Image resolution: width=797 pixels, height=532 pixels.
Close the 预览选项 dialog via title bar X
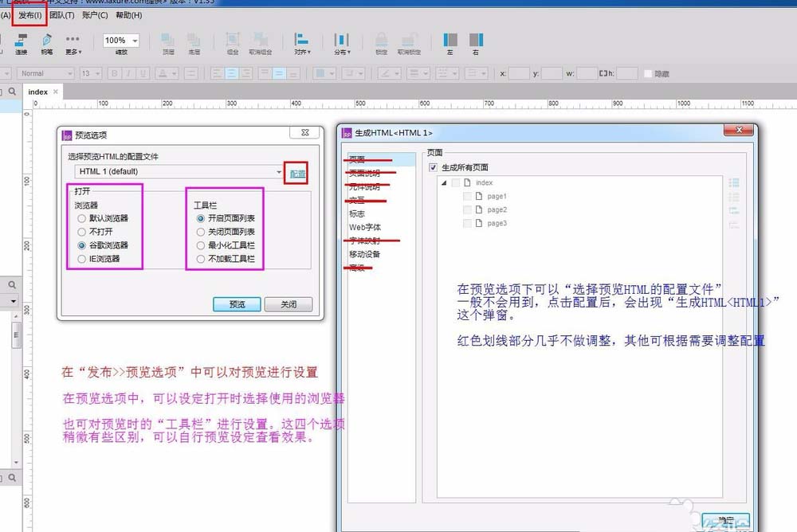[305, 133]
